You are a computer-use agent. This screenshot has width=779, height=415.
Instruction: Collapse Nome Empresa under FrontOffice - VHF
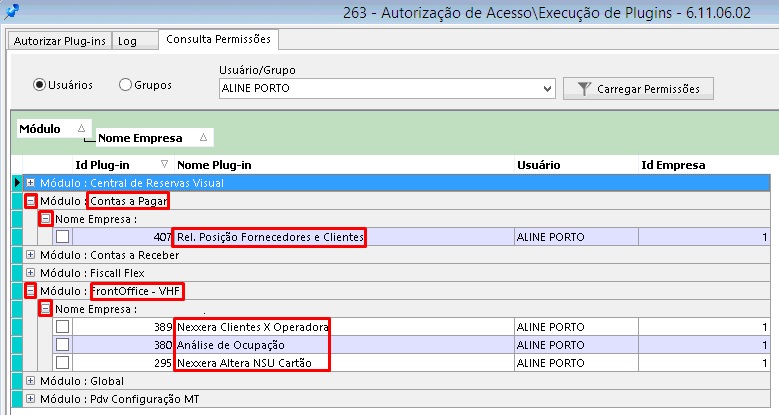[x=46, y=309]
